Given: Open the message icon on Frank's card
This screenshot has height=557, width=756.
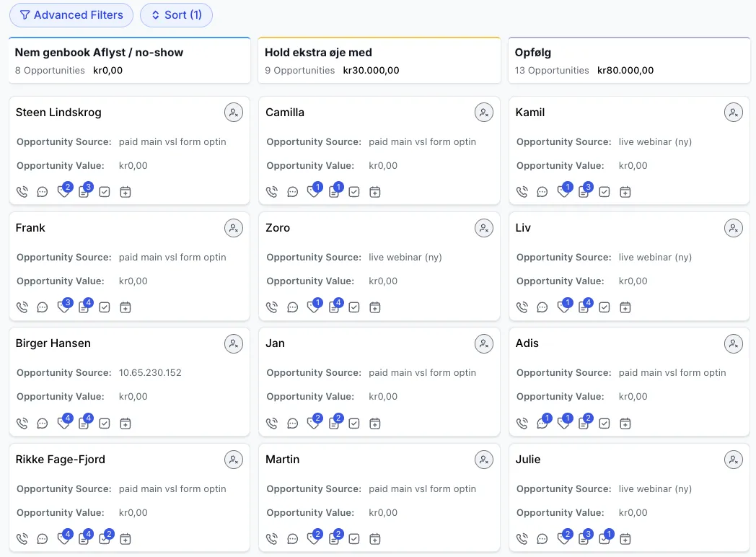Looking at the screenshot, I should click(x=43, y=307).
